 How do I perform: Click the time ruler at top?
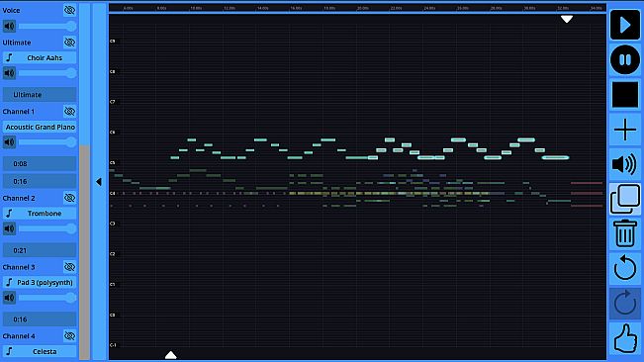tap(357, 7)
